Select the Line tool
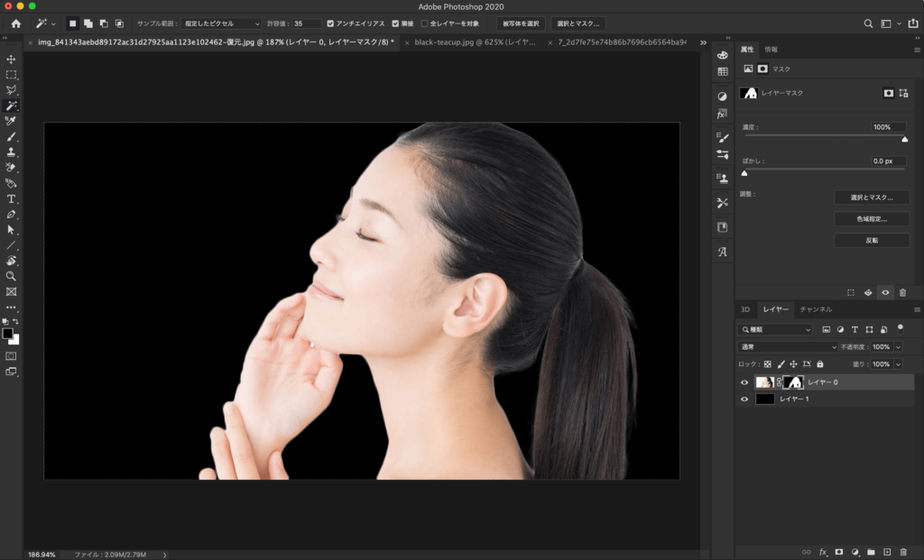 point(11,245)
